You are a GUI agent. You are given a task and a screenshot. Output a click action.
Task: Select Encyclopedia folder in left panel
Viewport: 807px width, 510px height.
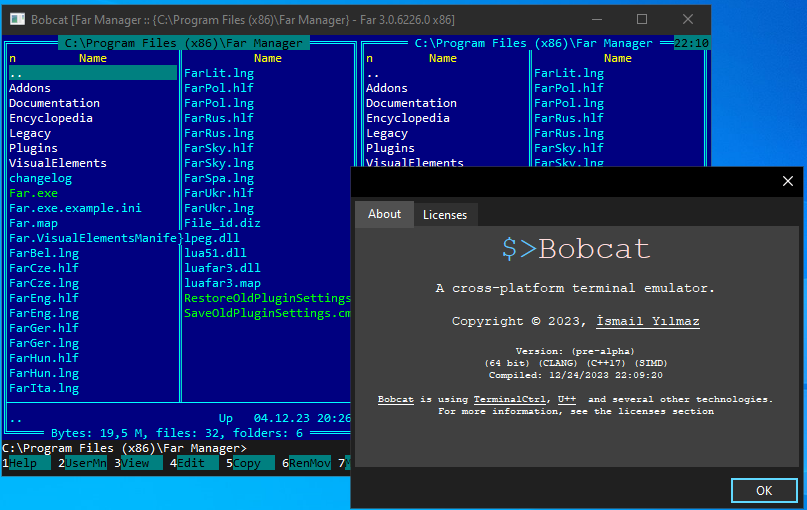pyautogui.click(x=51, y=118)
